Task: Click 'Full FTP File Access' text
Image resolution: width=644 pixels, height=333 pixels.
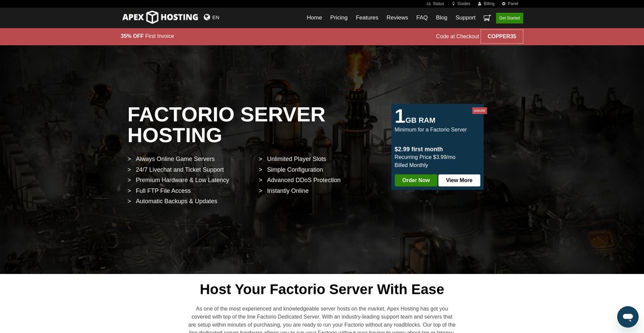Action: [163, 191]
